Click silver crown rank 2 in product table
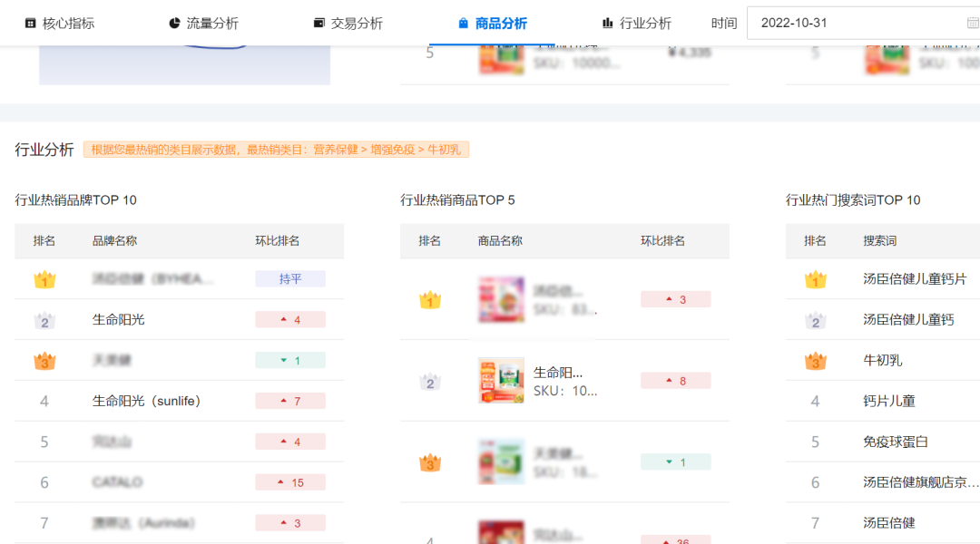 click(430, 382)
